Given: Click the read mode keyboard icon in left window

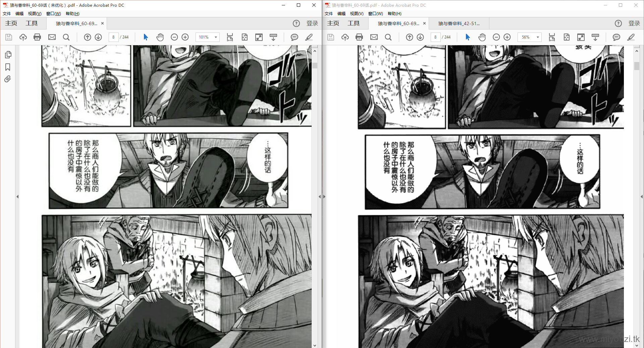Looking at the screenshot, I should click(273, 37).
